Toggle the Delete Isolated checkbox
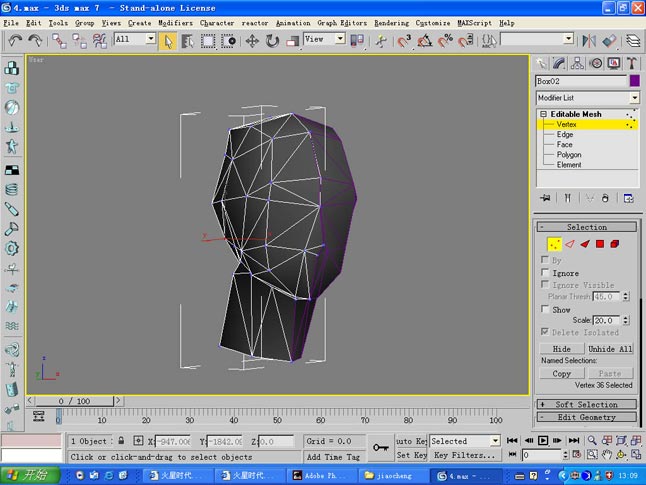Screen dimensions: 646x485 tap(545, 331)
